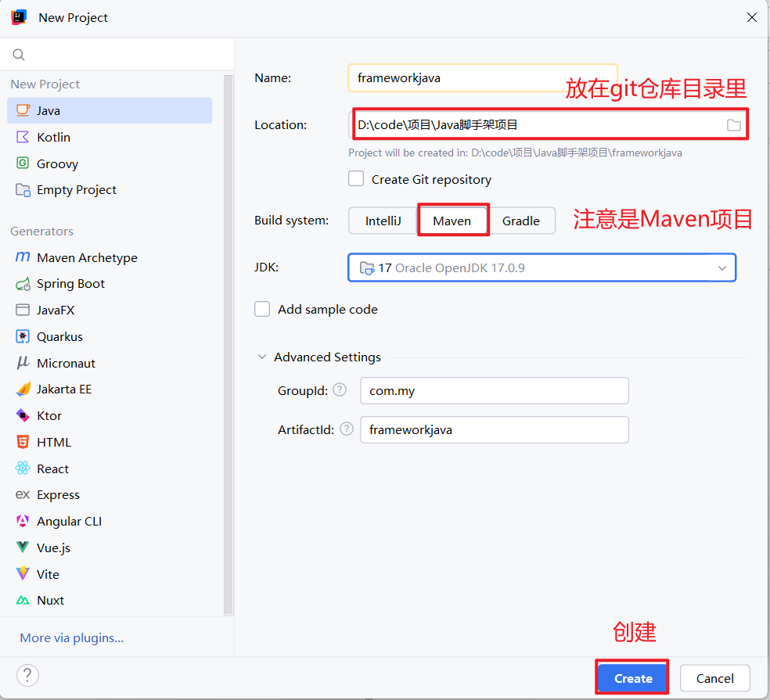Click the Create button

tap(633, 678)
